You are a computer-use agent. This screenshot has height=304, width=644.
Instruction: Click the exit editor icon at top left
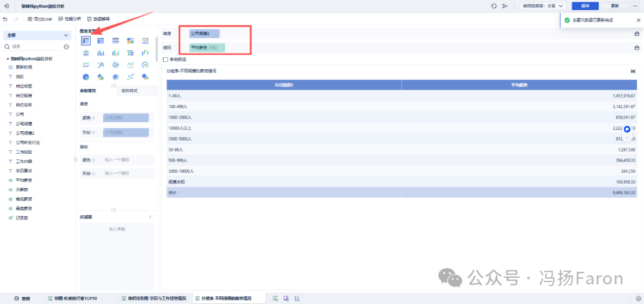pyautogui.click(x=7, y=6)
